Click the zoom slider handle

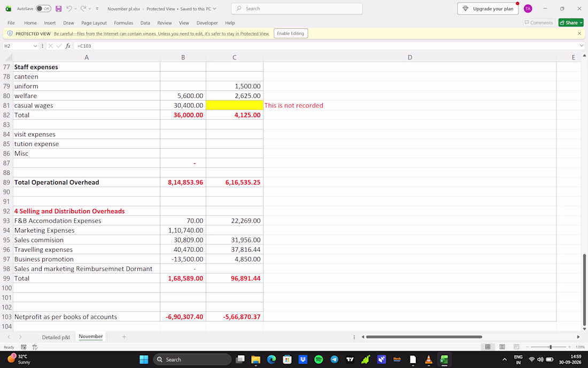coord(551,347)
